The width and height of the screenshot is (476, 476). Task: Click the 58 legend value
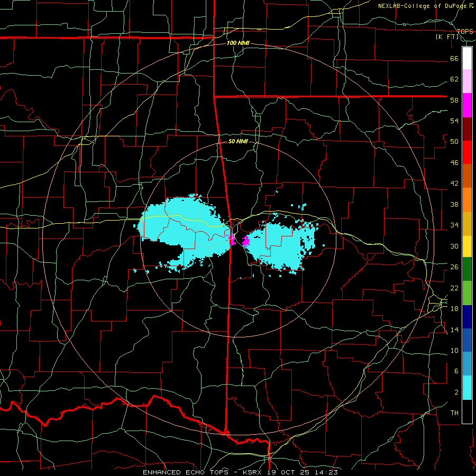point(454,100)
